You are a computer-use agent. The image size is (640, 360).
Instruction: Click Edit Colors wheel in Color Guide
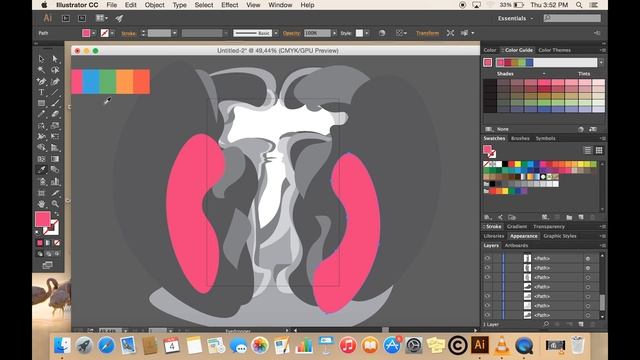581,129
